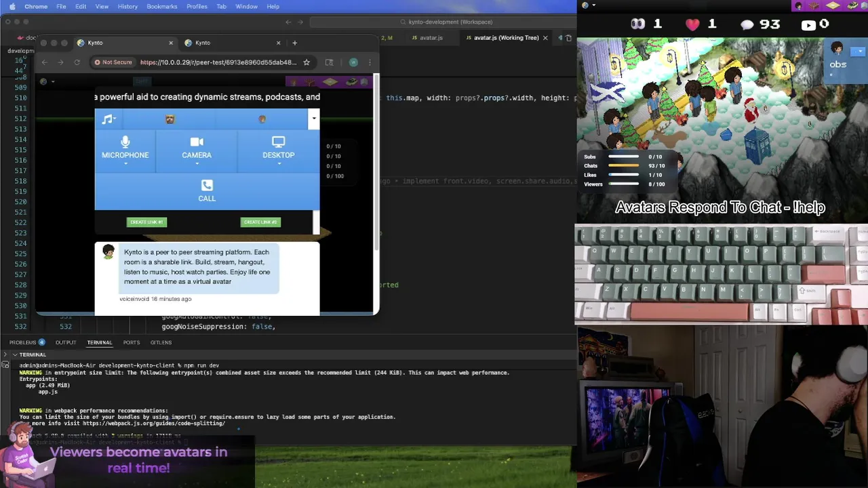Screen dimensions: 868x488
Task: Start a call with the Call button
Action: tap(207, 190)
